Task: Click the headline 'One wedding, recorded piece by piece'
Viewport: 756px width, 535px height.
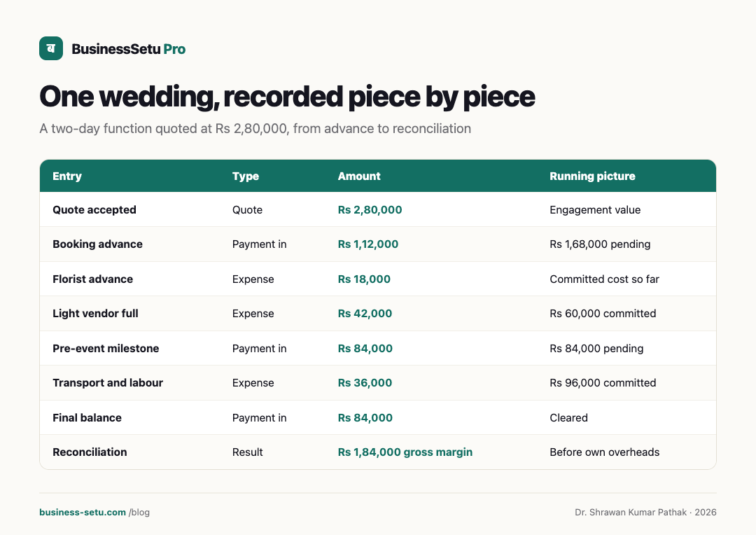Action: coord(287,97)
